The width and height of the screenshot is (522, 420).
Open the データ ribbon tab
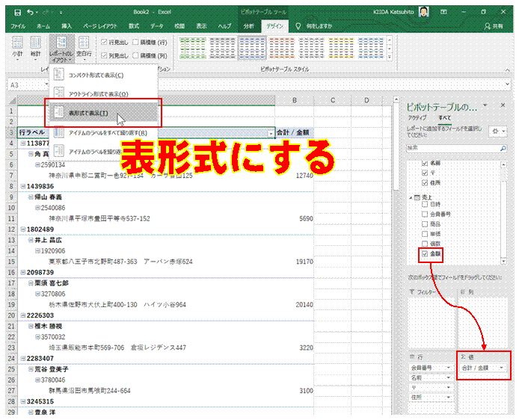(x=156, y=26)
